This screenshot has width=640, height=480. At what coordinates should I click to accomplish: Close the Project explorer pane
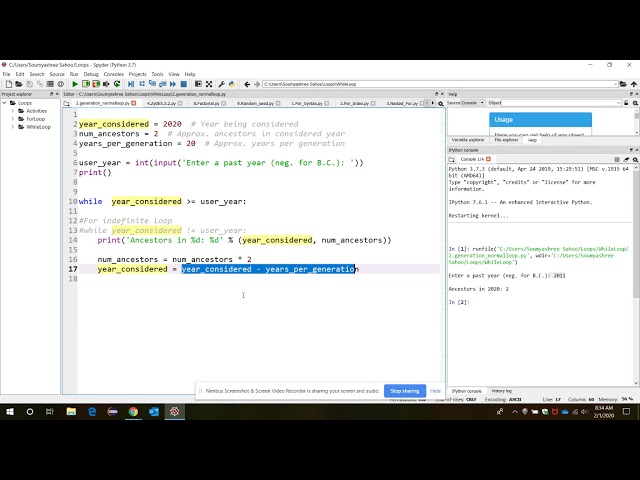pyautogui.click(x=57, y=94)
